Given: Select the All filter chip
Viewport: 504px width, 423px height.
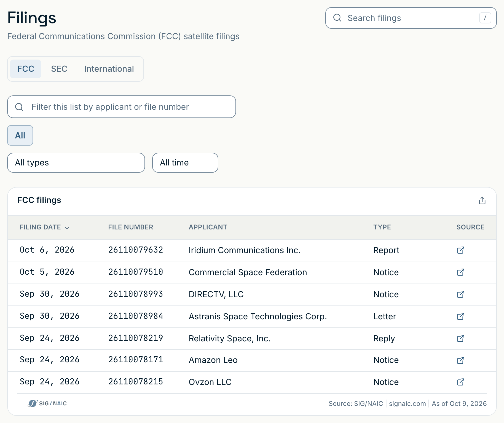Looking at the screenshot, I should (20, 135).
